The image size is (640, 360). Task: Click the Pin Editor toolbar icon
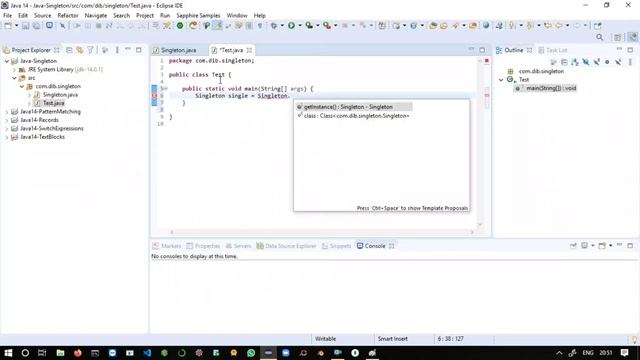click(x=598, y=26)
